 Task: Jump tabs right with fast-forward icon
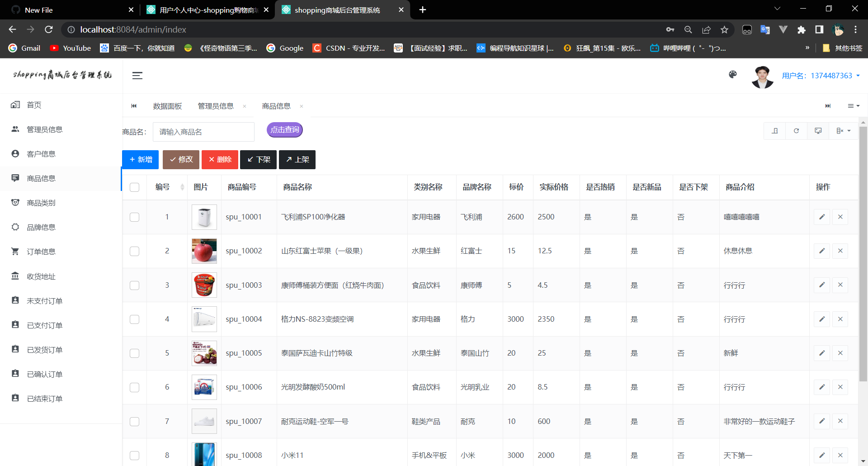828,106
